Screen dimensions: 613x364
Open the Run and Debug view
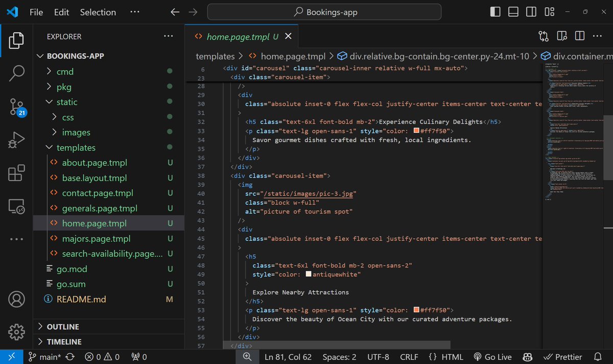(x=16, y=140)
